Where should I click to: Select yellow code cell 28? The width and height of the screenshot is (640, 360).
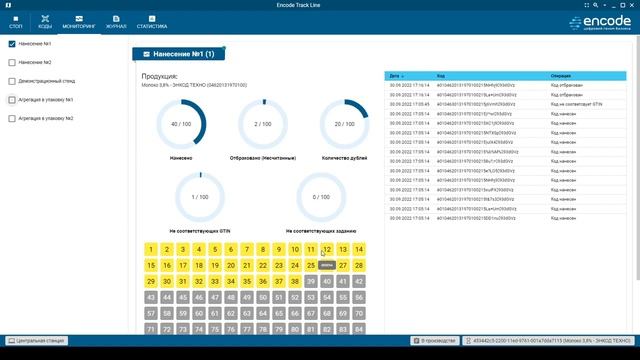359,265
